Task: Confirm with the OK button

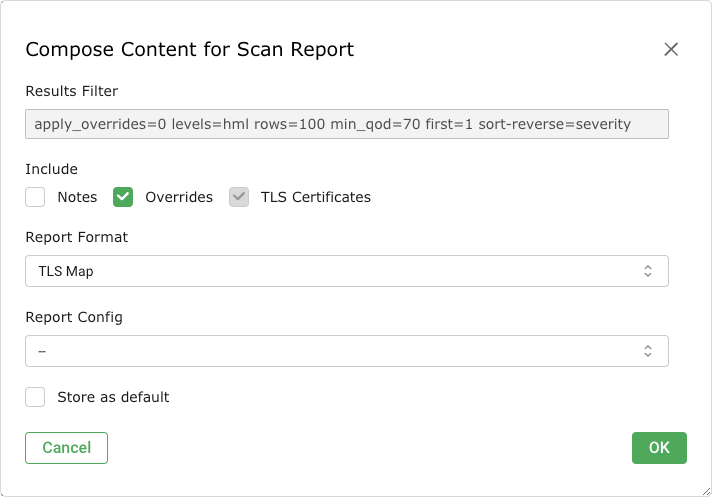Action: point(659,448)
